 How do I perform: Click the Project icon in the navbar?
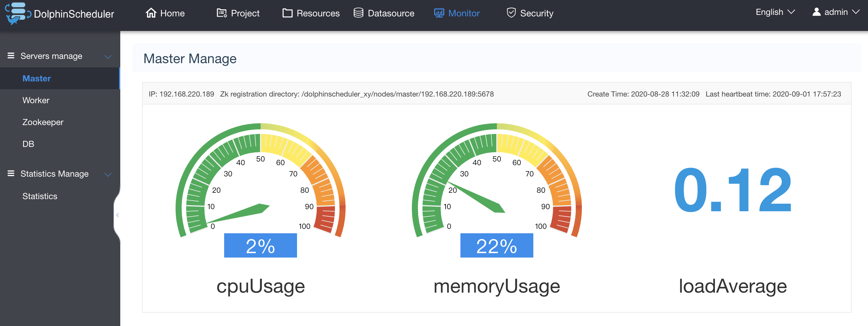(x=221, y=13)
